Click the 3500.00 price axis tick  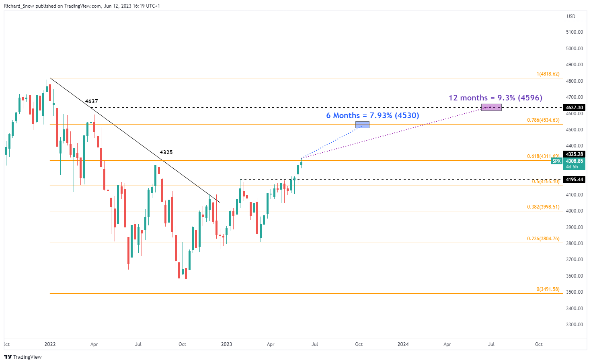click(575, 292)
